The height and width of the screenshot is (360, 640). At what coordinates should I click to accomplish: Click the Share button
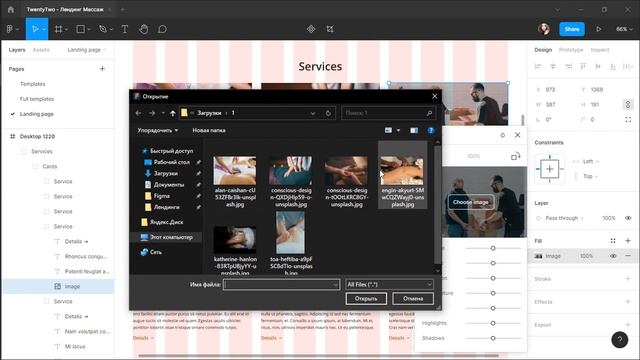pyautogui.click(x=571, y=29)
